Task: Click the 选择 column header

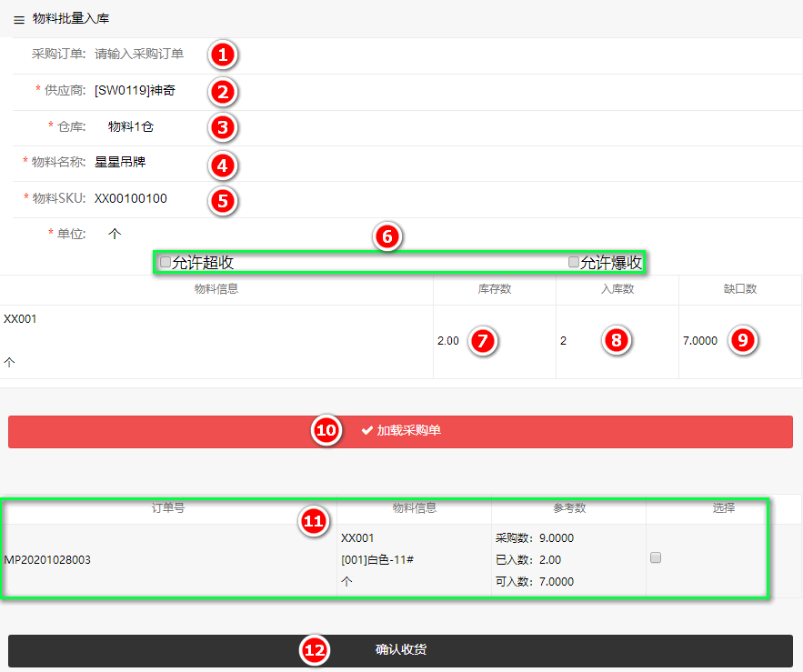Action: click(x=724, y=508)
